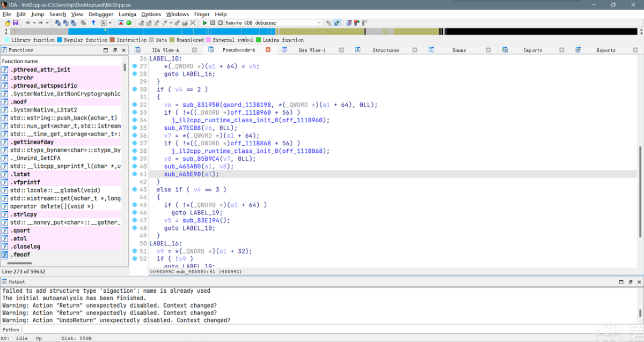
Task: Click the save database floppy icon
Action: click(x=16, y=23)
